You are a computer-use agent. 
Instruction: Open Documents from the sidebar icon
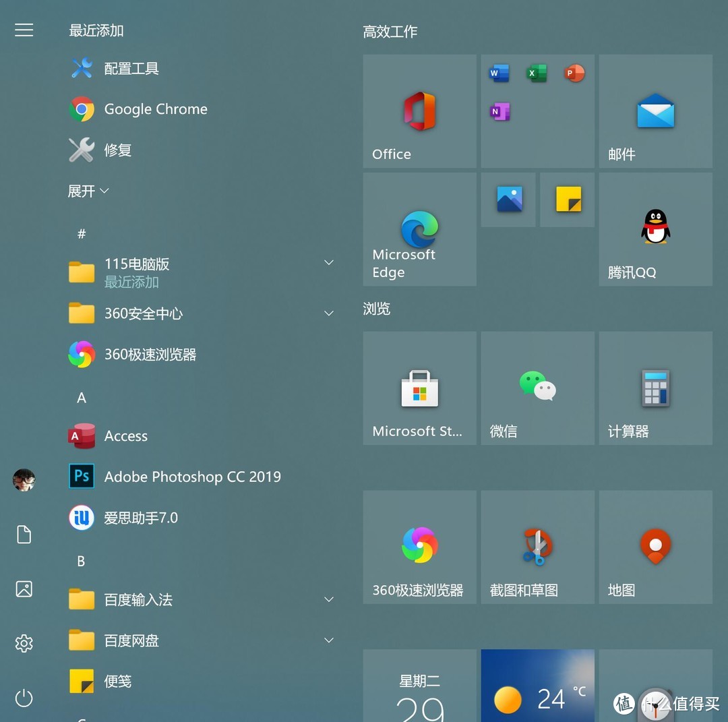pos(24,535)
